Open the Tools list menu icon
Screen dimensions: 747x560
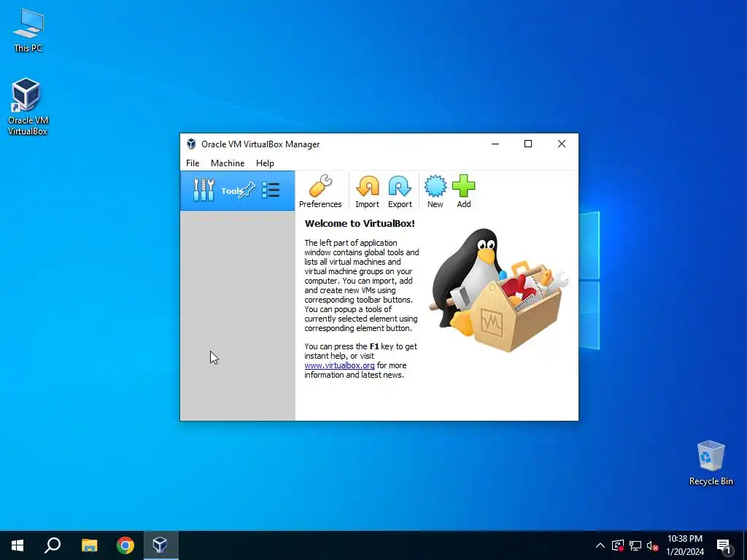coord(271,190)
